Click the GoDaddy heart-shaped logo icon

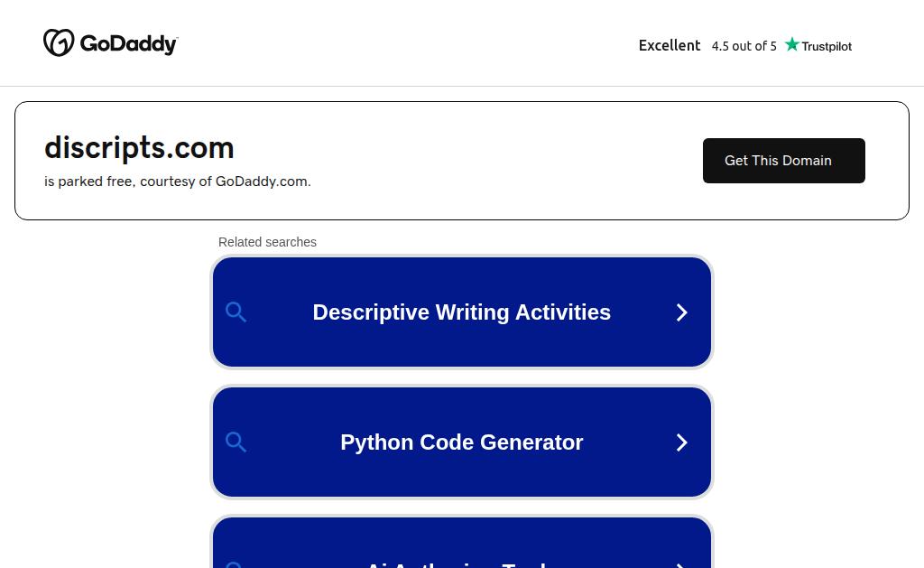coord(59,42)
